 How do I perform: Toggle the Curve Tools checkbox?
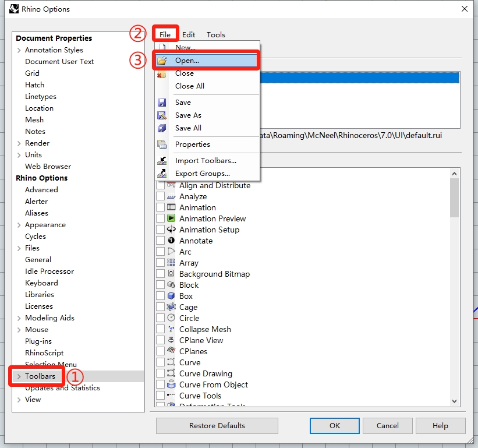click(x=160, y=396)
